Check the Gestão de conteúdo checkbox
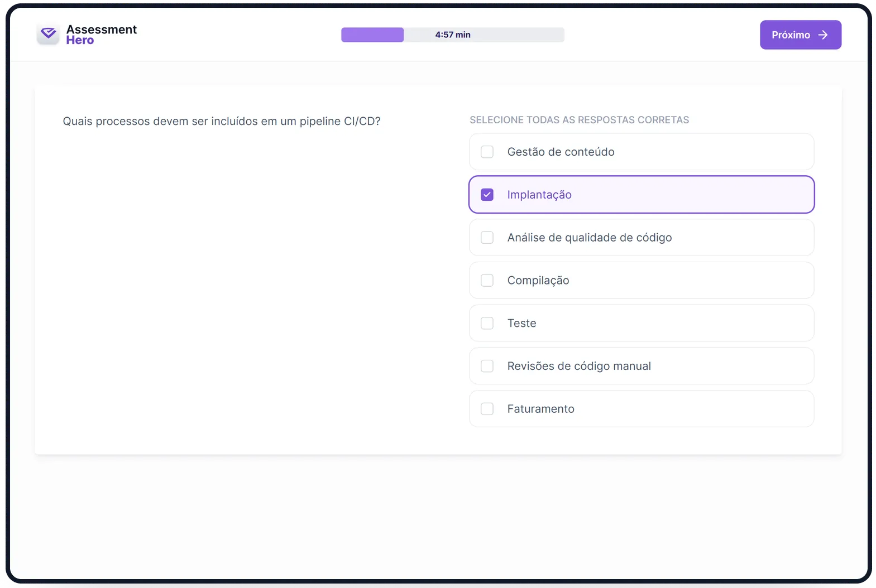Image resolution: width=876 pixels, height=588 pixels. point(487,152)
